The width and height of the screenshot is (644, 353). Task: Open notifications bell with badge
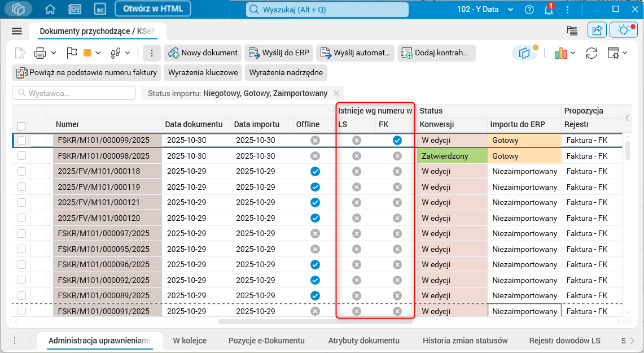pos(549,9)
